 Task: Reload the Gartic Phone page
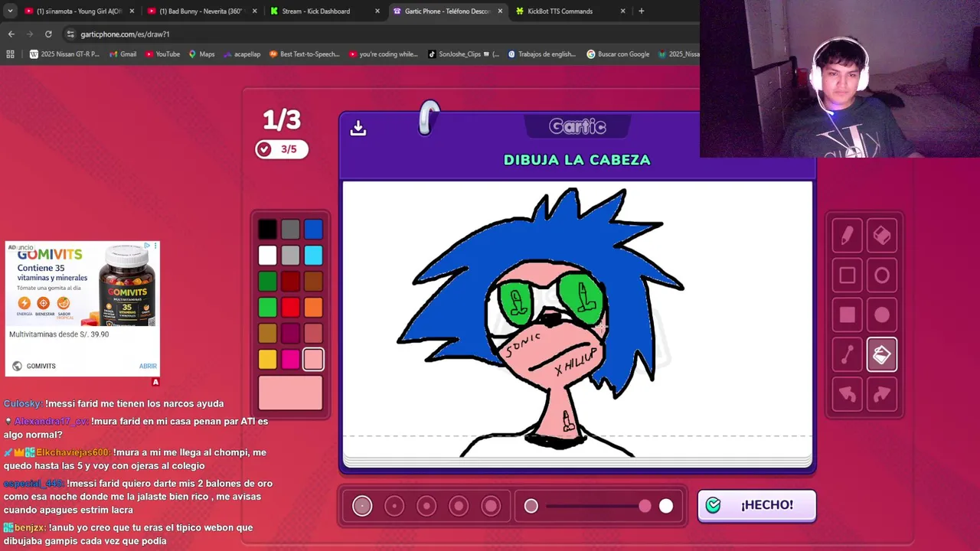point(48,34)
